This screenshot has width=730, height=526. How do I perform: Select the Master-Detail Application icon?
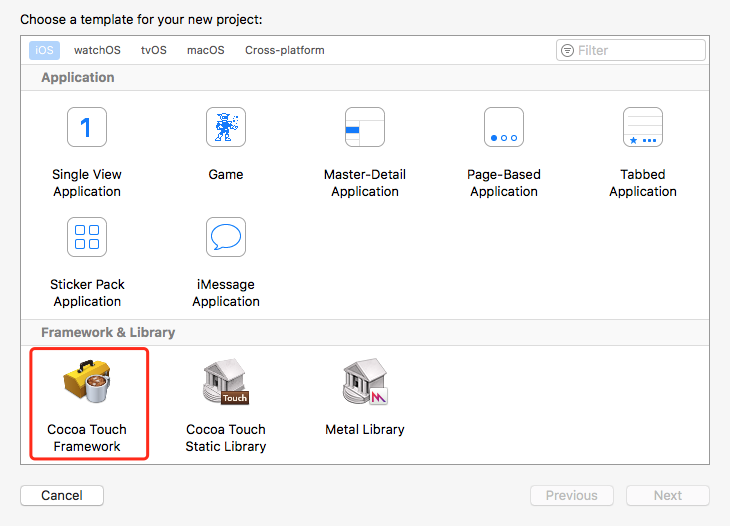[x=365, y=127]
